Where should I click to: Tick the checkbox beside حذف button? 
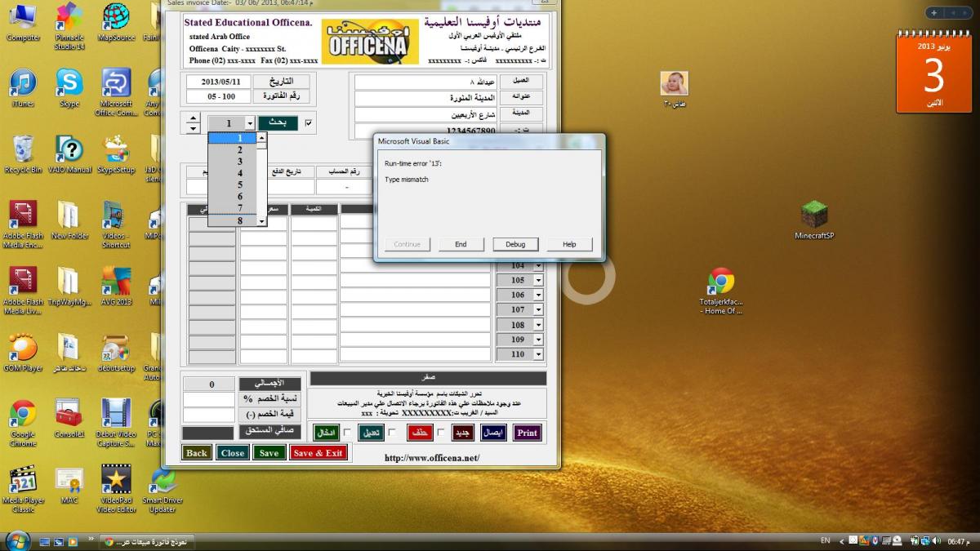(441, 433)
